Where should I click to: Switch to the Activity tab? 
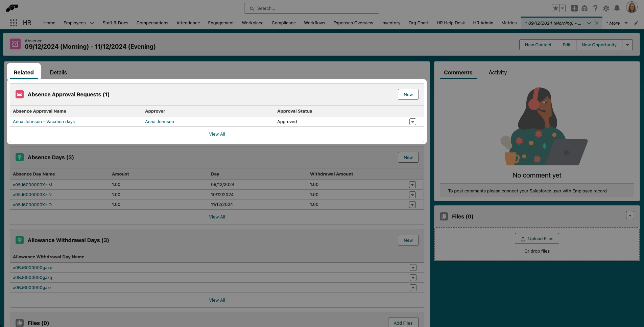(497, 72)
